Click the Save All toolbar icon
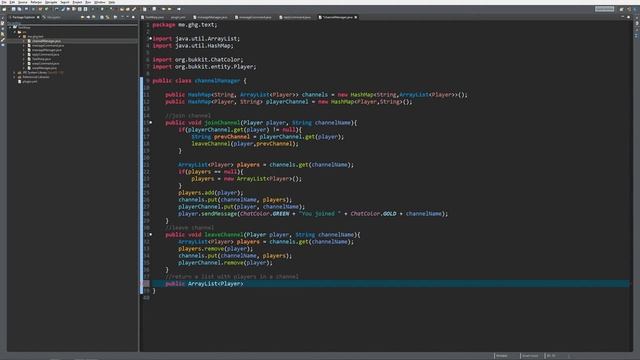Viewport: 640px width, 360px height. (19, 9)
